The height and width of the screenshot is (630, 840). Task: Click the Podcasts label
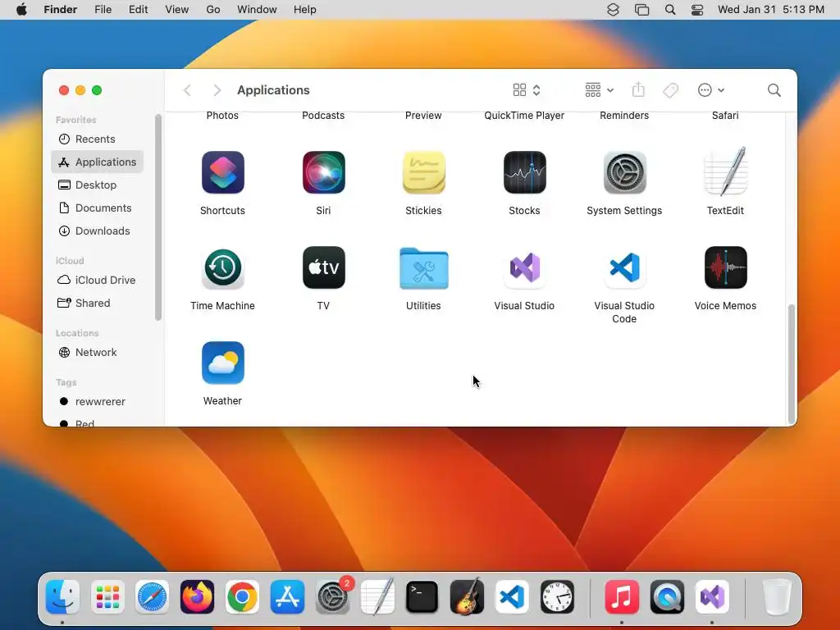323,115
